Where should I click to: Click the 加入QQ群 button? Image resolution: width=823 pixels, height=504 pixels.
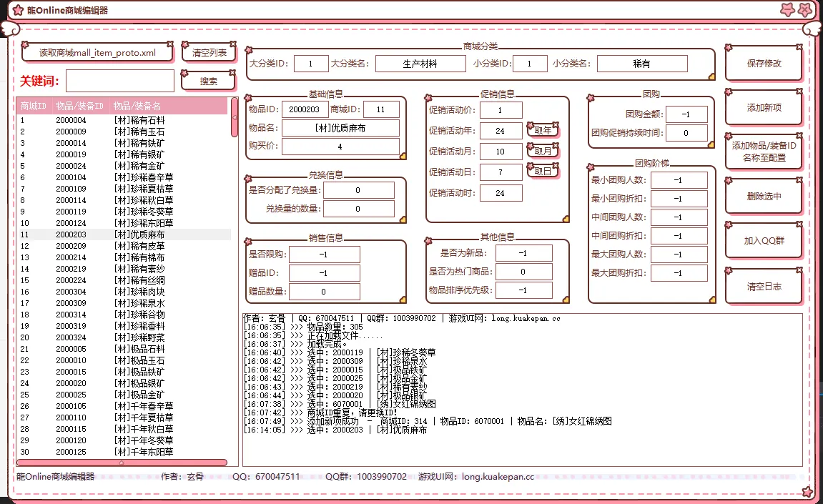pos(764,241)
